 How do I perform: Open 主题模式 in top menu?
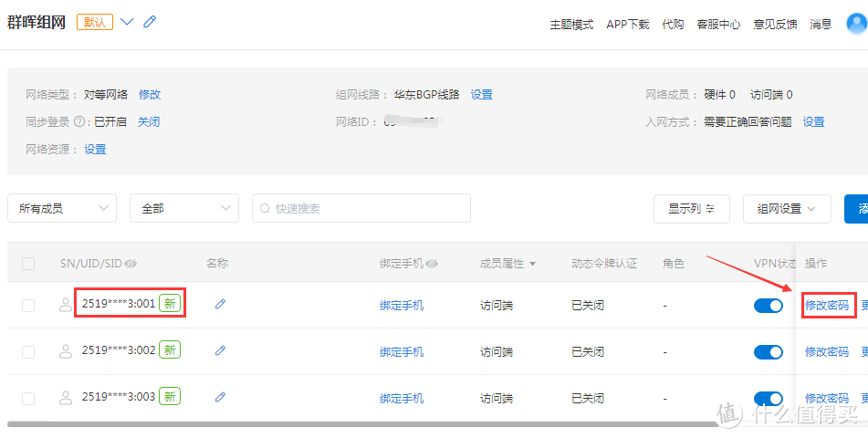tap(571, 25)
